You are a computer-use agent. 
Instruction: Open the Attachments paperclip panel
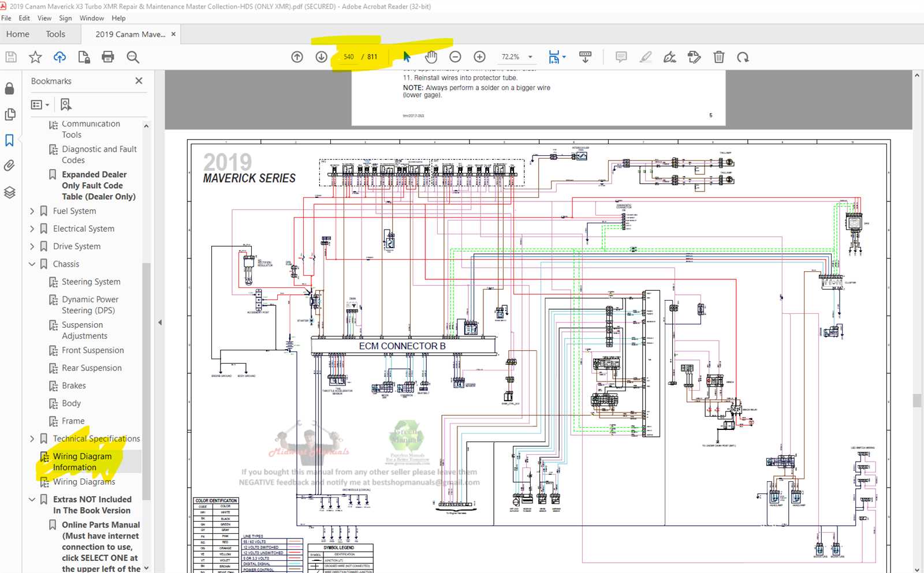click(x=9, y=166)
